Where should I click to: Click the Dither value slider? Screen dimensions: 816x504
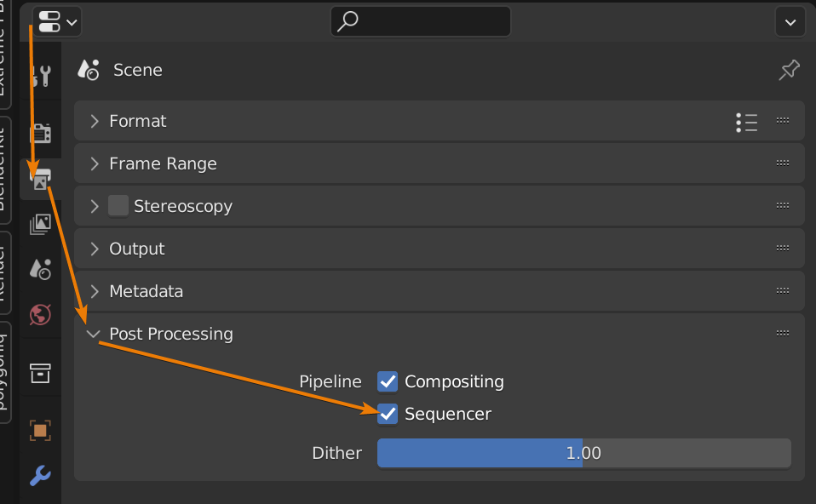(x=583, y=453)
